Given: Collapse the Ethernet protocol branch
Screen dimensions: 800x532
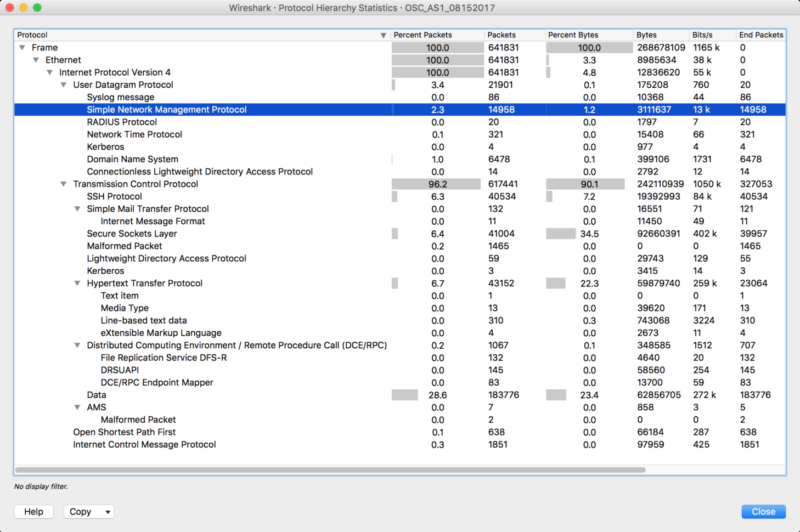Looking at the screenshot, I should pos(35,60).
